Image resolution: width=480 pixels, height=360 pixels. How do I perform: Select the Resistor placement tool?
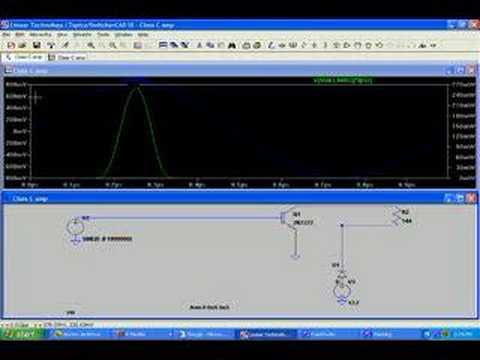[x=304, y=45]
